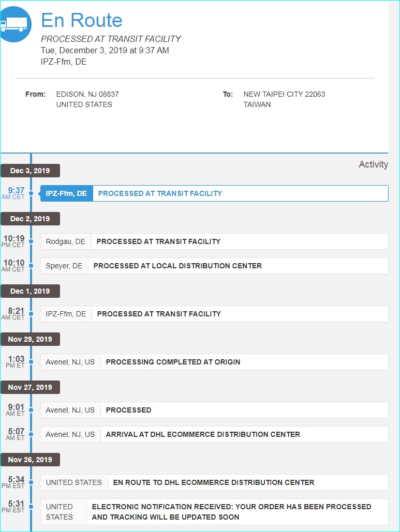Click Processing Completed at Origin entry
This screenshot has height=532, width=400.
tap(214, 362)
